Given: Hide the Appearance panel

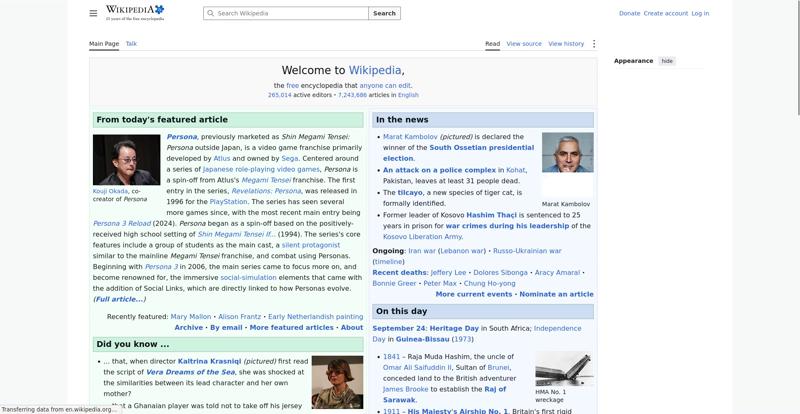Looking at the screenshot, I should tap(667, 61).
